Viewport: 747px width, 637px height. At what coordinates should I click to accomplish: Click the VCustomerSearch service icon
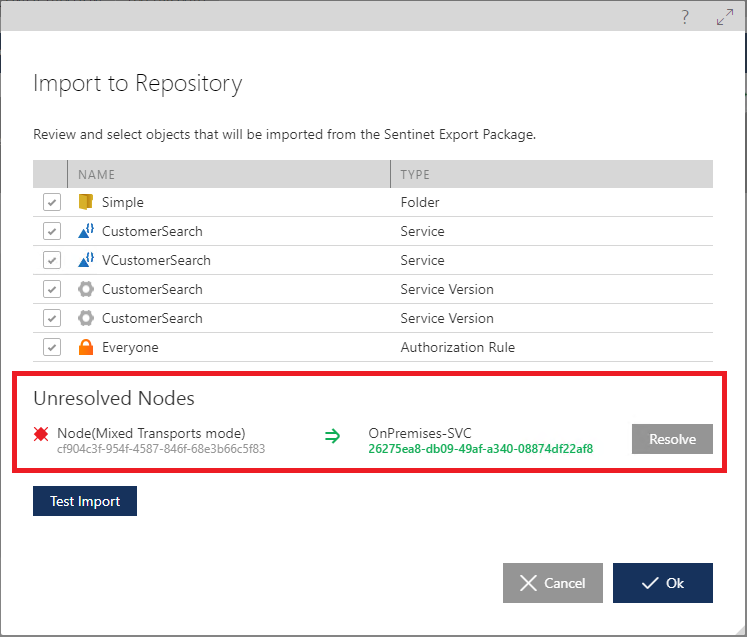pos(85,260)
